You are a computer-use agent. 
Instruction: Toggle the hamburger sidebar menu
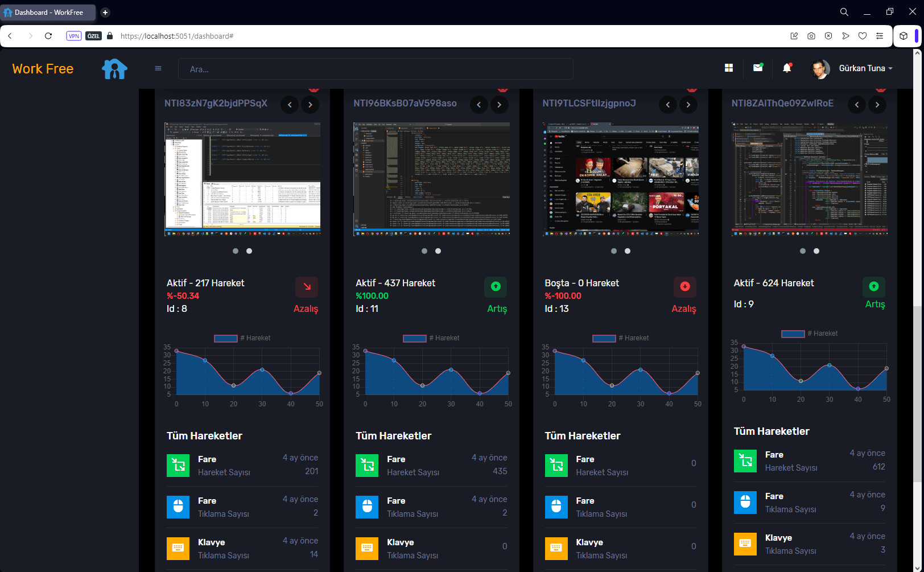(x=158, y=69)
